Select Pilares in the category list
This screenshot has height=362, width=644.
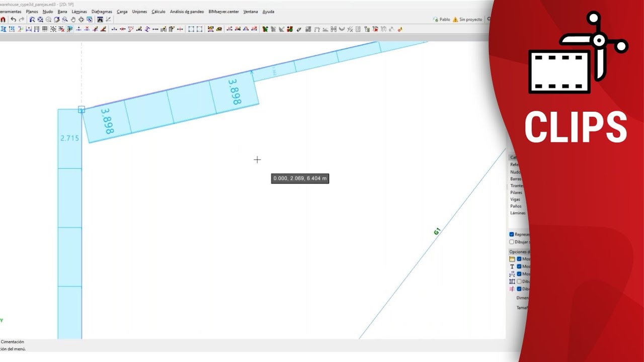click(517, 193)
